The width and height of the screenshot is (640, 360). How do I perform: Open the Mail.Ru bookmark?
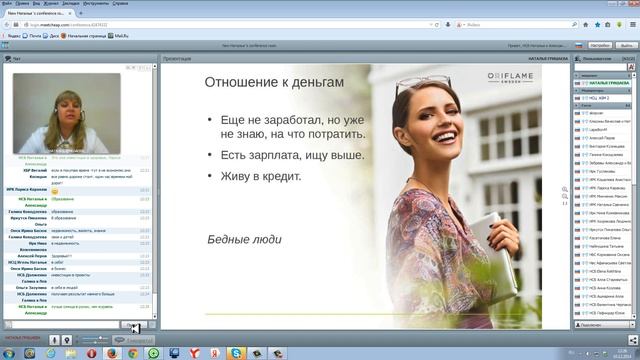pos(118,36)
